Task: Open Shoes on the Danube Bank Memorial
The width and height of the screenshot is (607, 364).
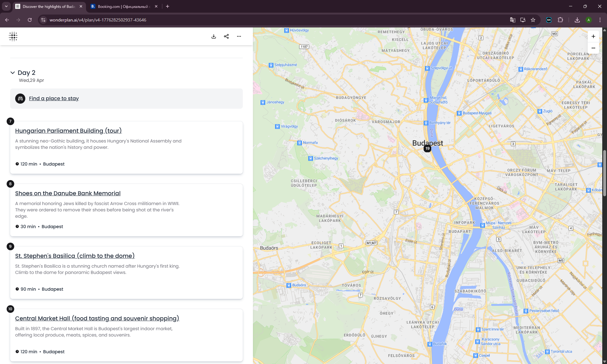Action: (68, 193)
